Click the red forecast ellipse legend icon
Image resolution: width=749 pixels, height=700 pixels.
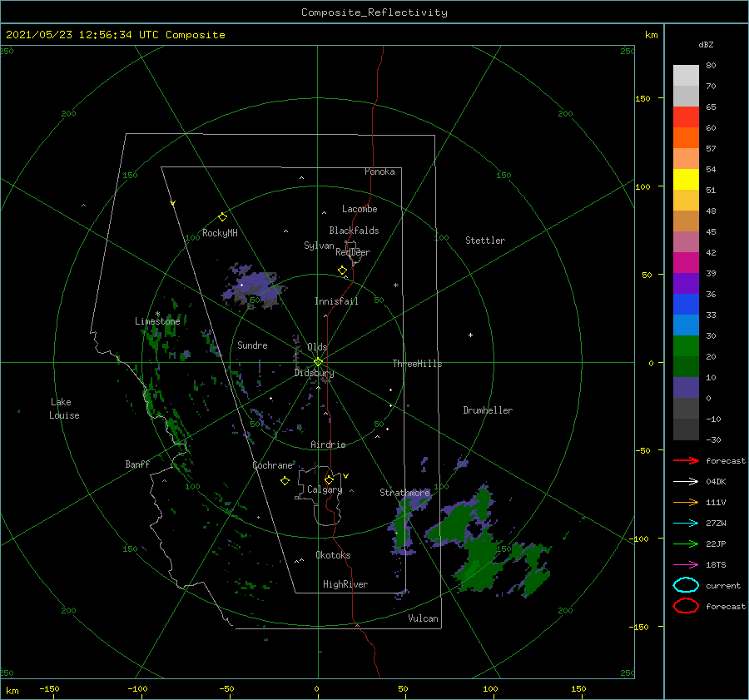coord(686,606)
